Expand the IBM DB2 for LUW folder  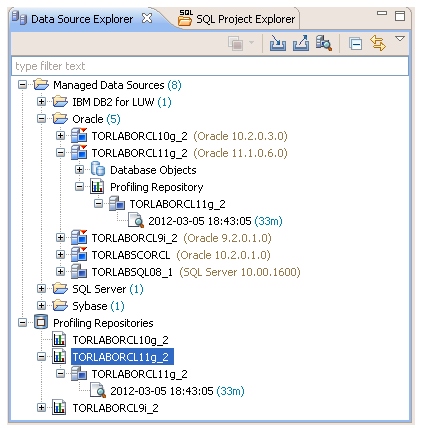(x=41, y=101)
